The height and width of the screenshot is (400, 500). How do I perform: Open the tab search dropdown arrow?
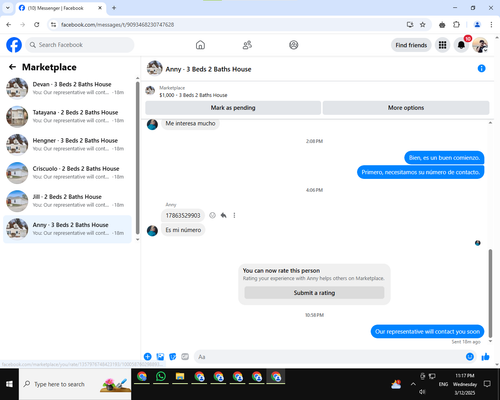click(8, 8)
